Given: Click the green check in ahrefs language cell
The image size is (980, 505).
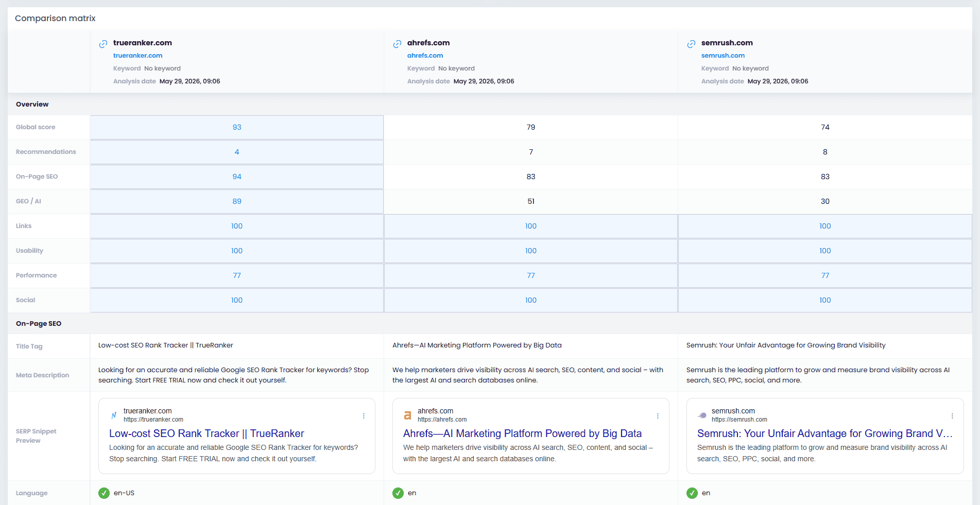Looking at the screenshot, I should [398, 493].
